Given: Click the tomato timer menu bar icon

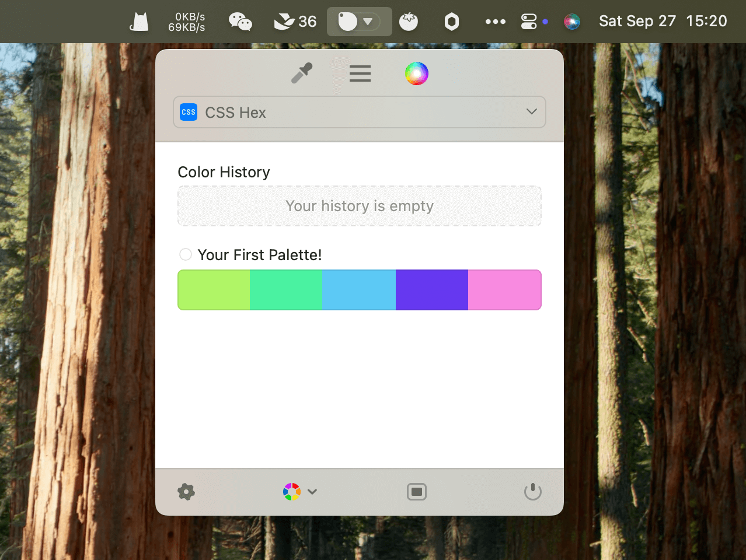Looking at the screenshot, I should pyautogui.click(x=409, y=22).
